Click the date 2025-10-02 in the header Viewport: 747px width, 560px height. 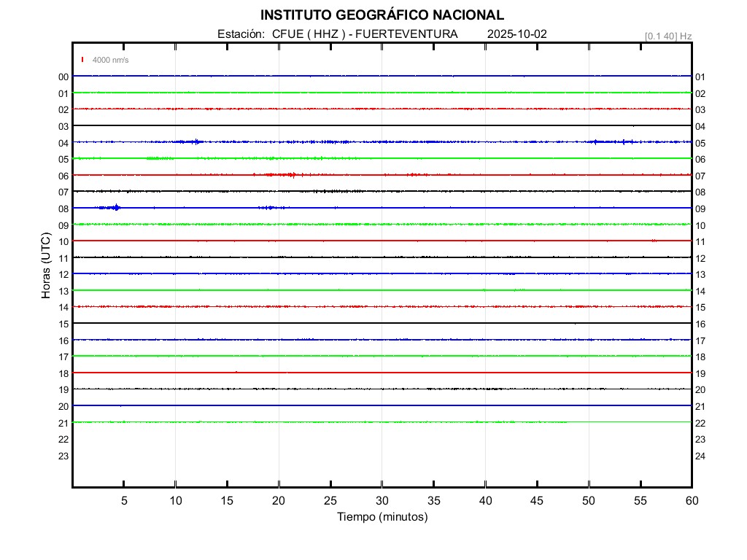coord(517,34)
